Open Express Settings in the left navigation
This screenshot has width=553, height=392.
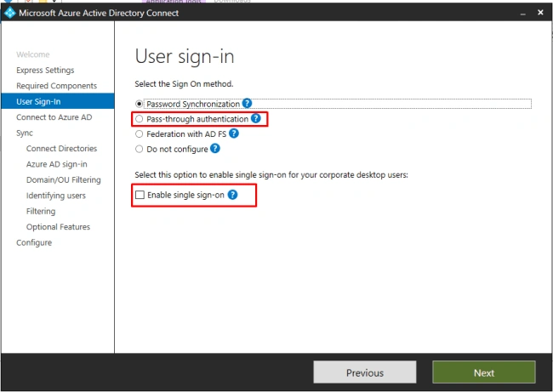click(45, 70)
